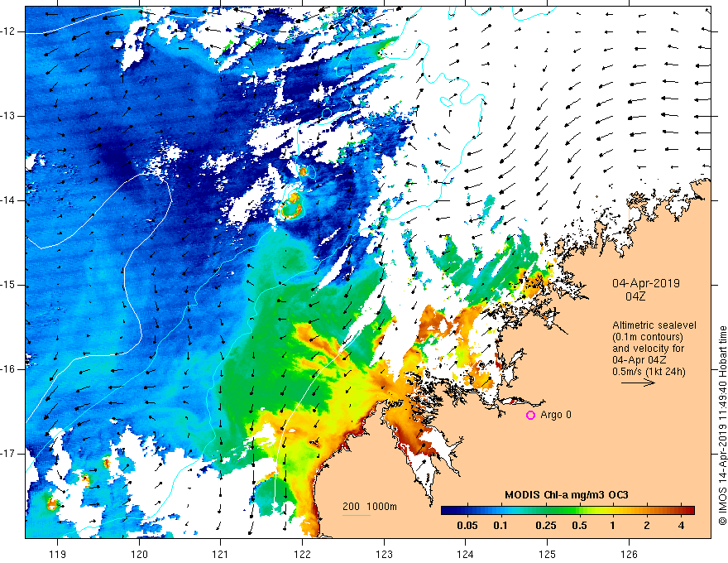728x563 pixels.
Task: Click the '04Z' time label under the date
Action: coord(635,296)
